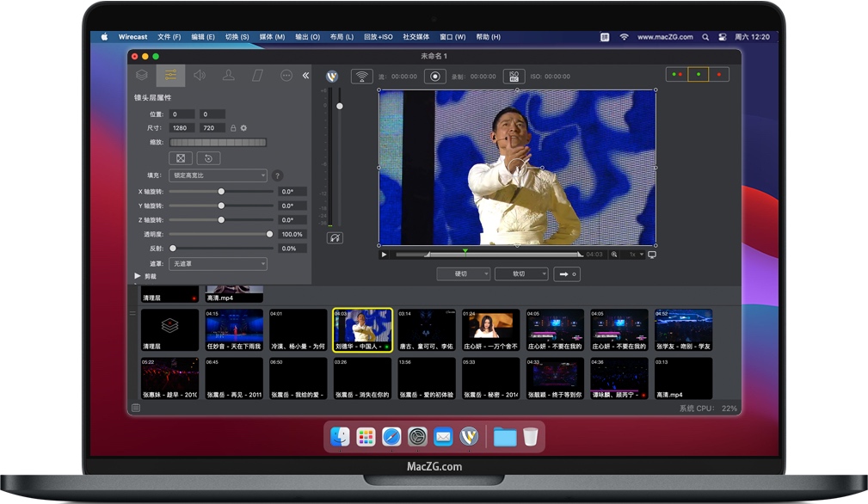
Task: Collapse the panel with double chevron arrows
Action: click(305, 76)
